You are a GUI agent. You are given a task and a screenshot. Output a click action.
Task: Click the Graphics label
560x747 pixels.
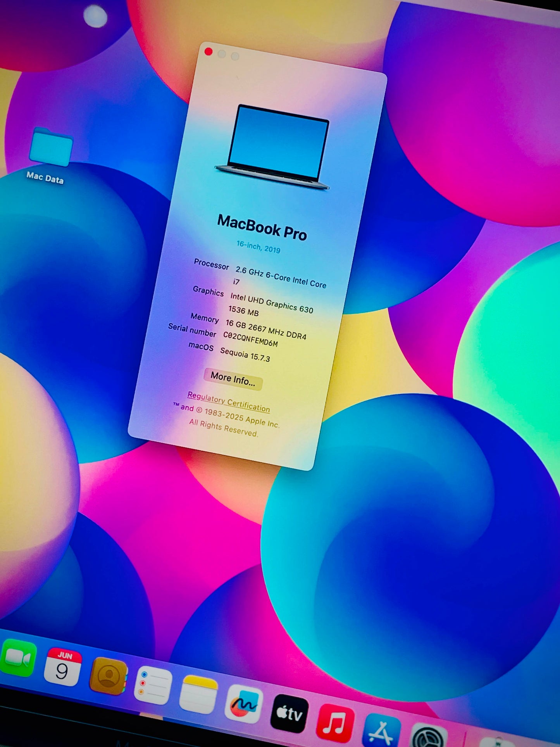pos(208,291)
